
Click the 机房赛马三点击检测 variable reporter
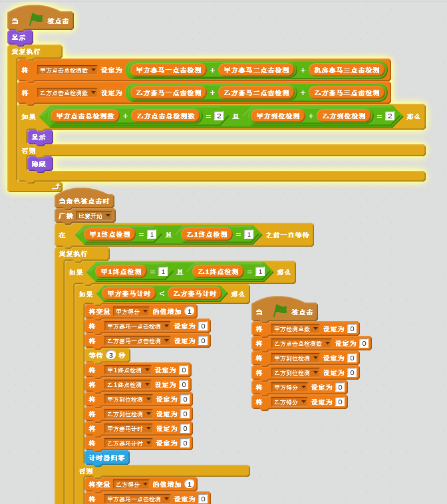coord(347,70)
